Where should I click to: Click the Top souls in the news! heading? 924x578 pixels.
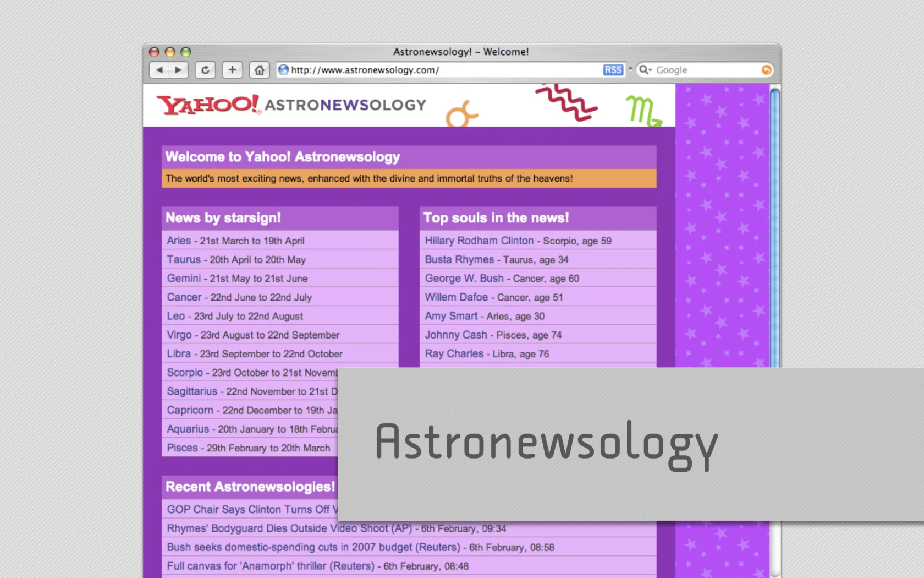point(496,218)
